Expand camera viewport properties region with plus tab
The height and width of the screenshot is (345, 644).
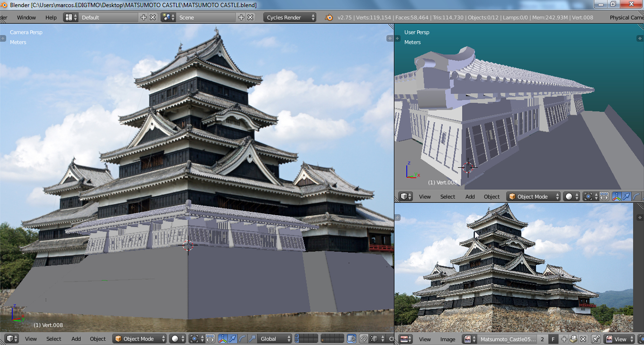click(391, 38)
